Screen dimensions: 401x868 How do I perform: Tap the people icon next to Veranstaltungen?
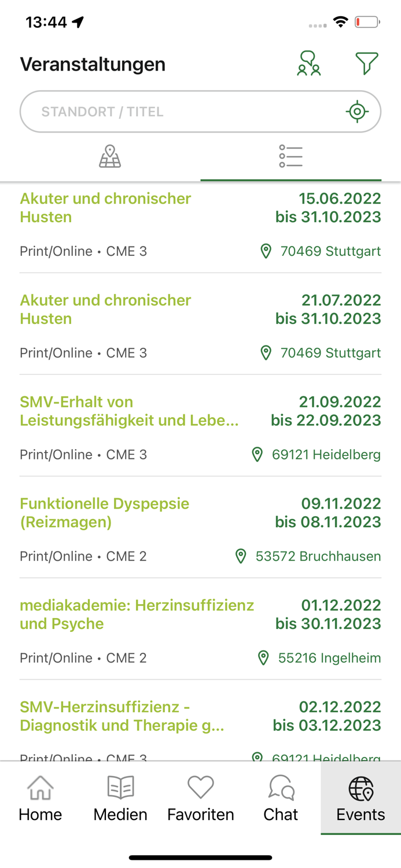(x=309, y=62)
